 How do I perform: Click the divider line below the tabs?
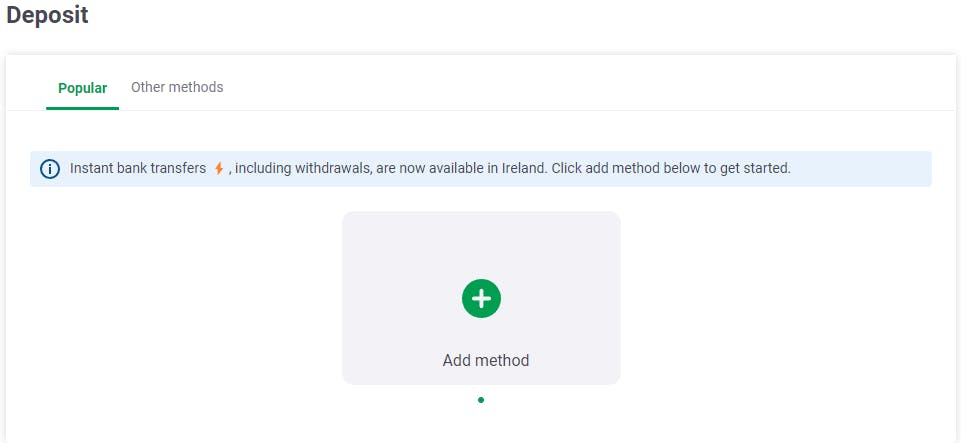[x=481, y=110]
